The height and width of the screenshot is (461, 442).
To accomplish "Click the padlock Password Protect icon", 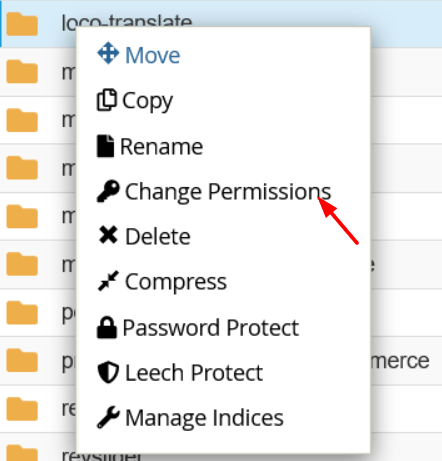I will pos(107,327).
